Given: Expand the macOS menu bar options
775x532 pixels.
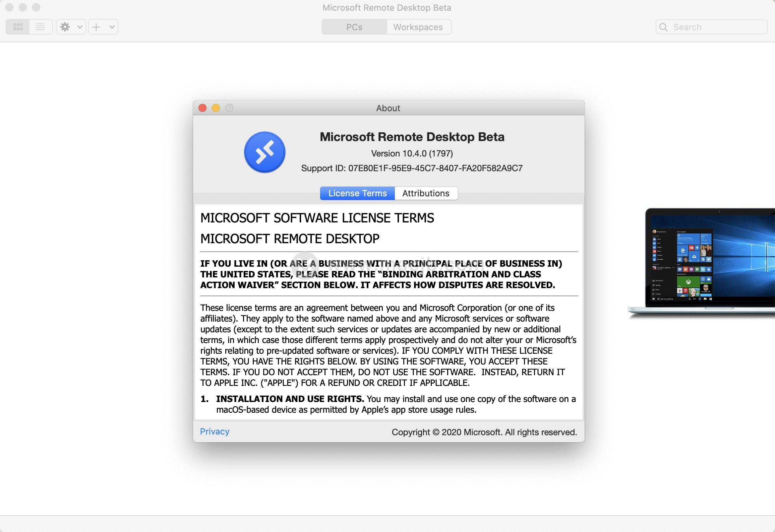Looking at the screenshot, I should click(70, 27).
